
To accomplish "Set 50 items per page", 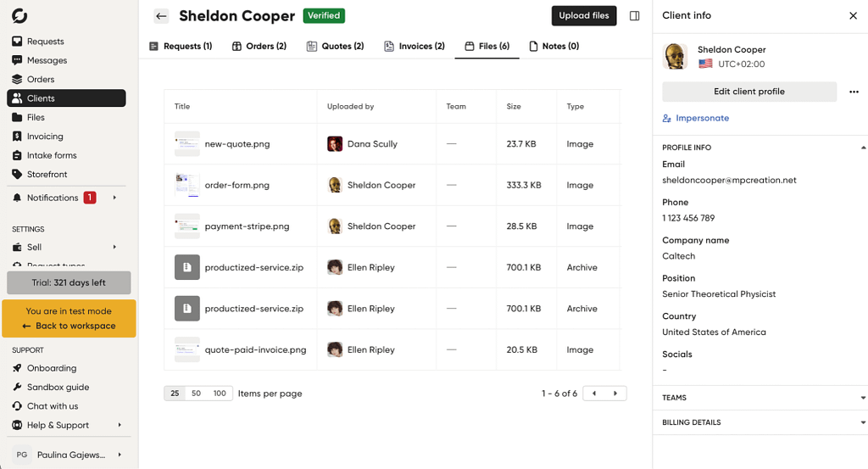I will pos(196,394).
